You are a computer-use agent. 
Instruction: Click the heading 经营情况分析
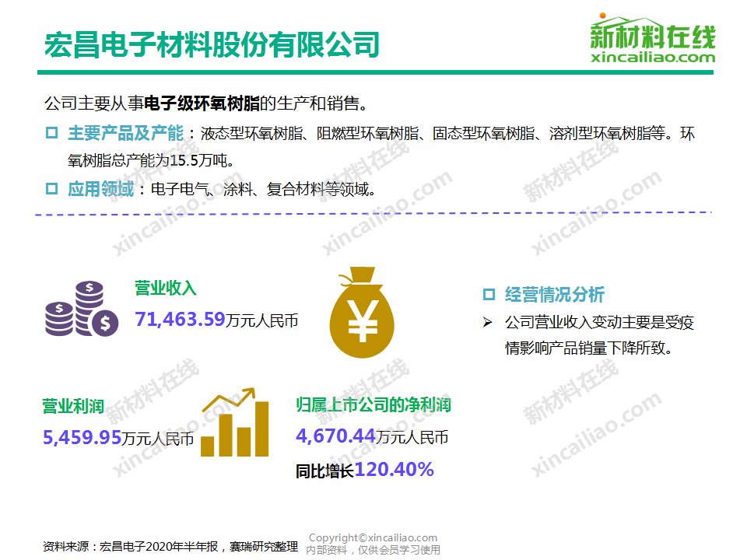coord(555,294)
